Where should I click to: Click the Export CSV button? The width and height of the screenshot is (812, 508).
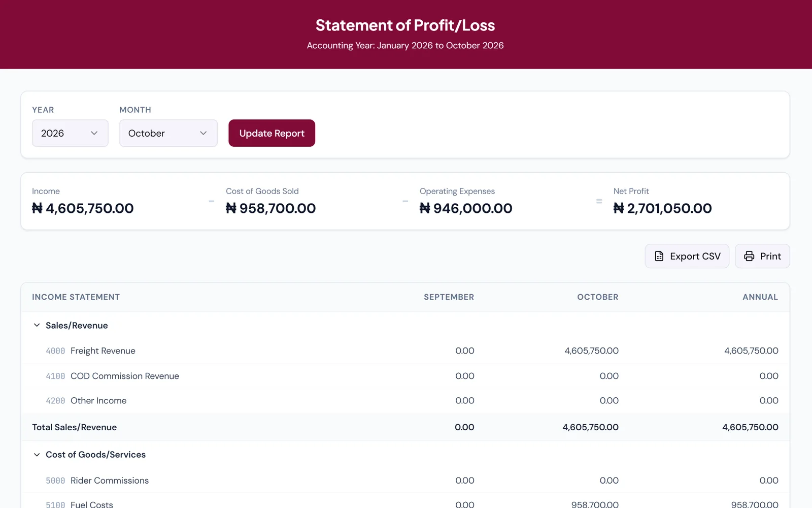pos(687,256)
